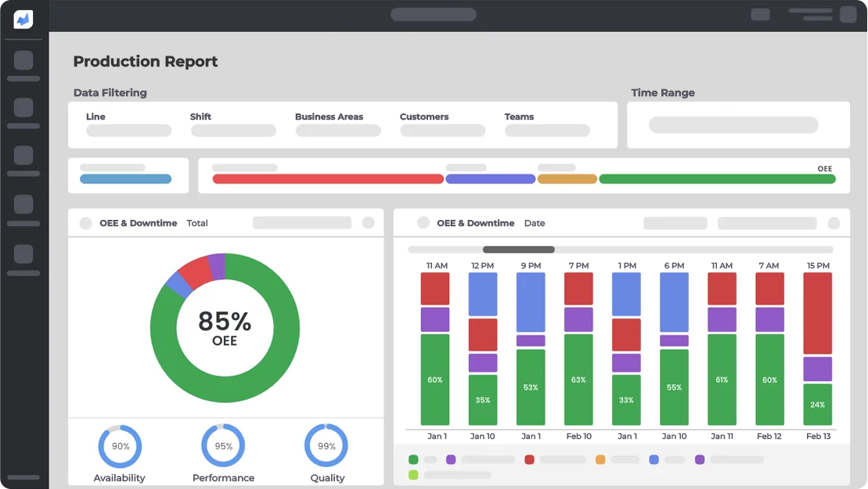Open the Line filter dropdown
Screen dimensions: 868x489
click(128, 131)
